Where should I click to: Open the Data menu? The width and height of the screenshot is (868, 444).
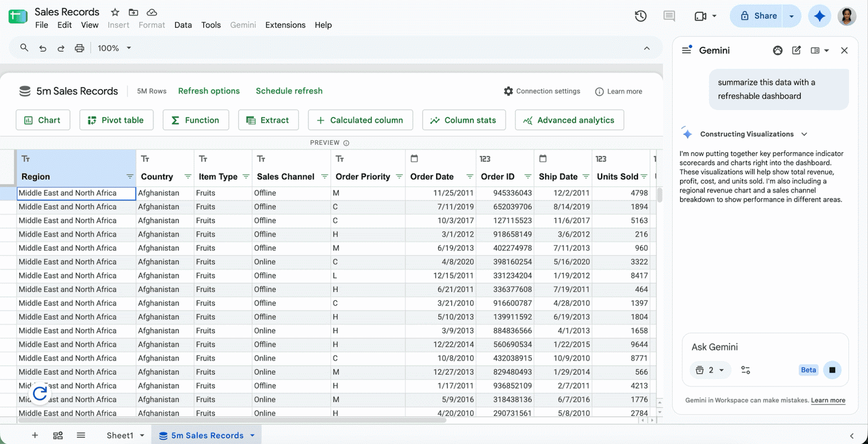click(183, 25)
